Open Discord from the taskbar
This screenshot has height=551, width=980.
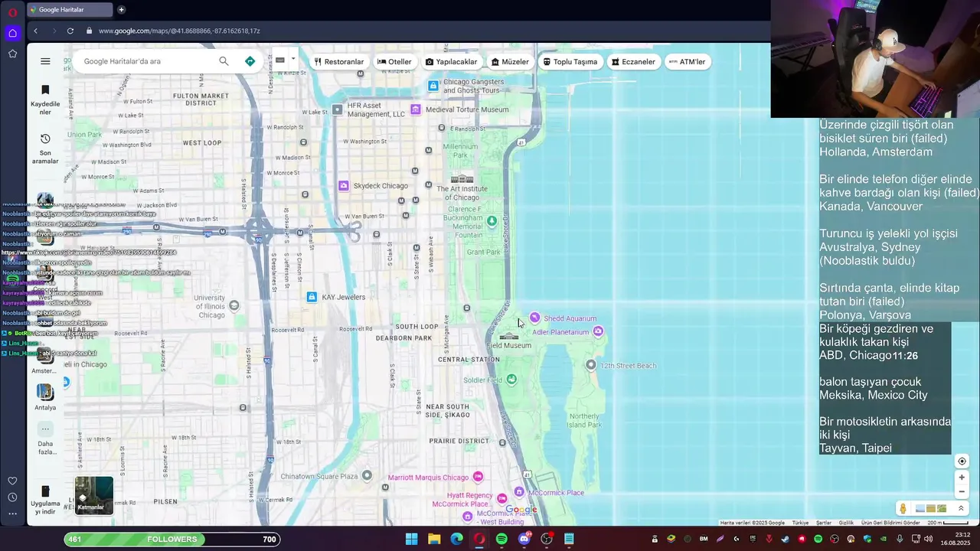pos(524,539)
